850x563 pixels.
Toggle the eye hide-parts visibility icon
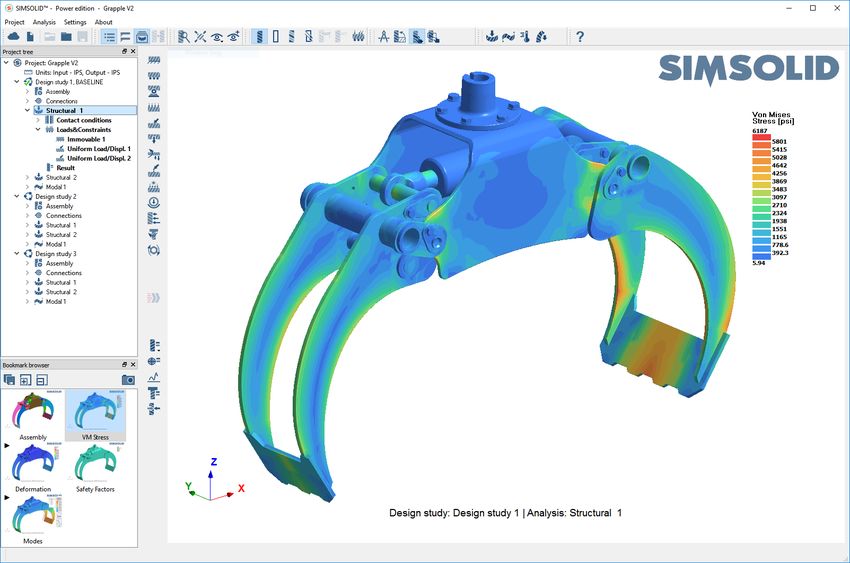coord(217,36)
